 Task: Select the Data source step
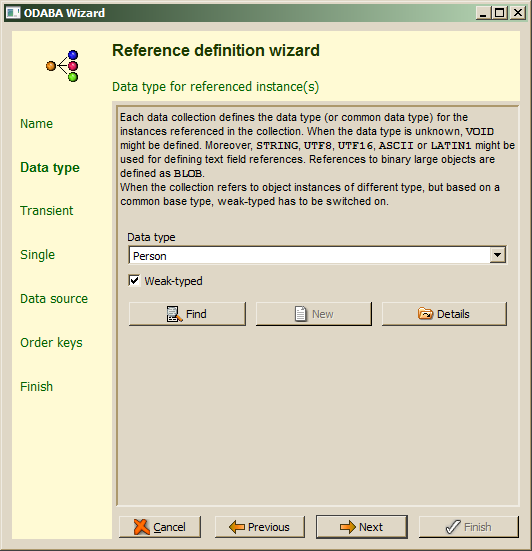(x=54, y=299)
